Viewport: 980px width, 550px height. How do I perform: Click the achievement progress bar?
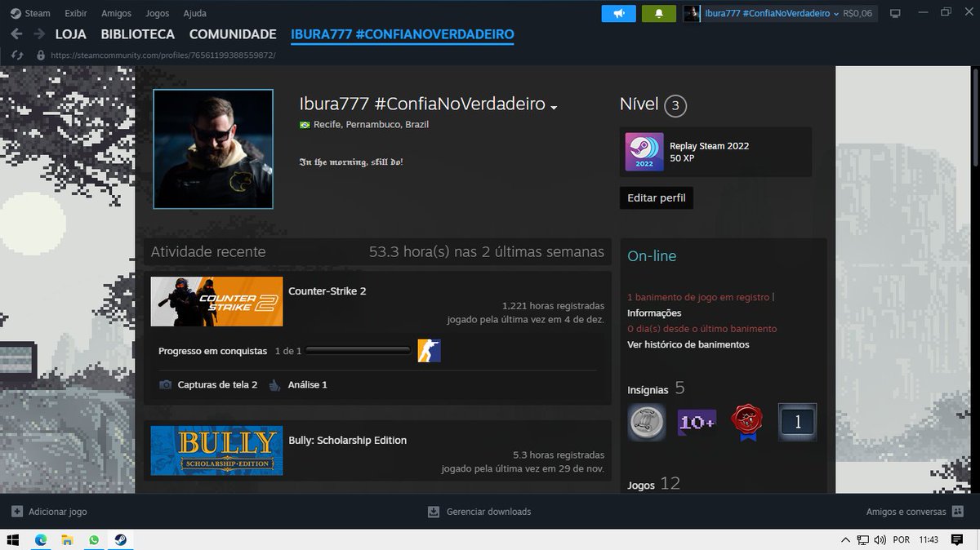tap(358, 350)
